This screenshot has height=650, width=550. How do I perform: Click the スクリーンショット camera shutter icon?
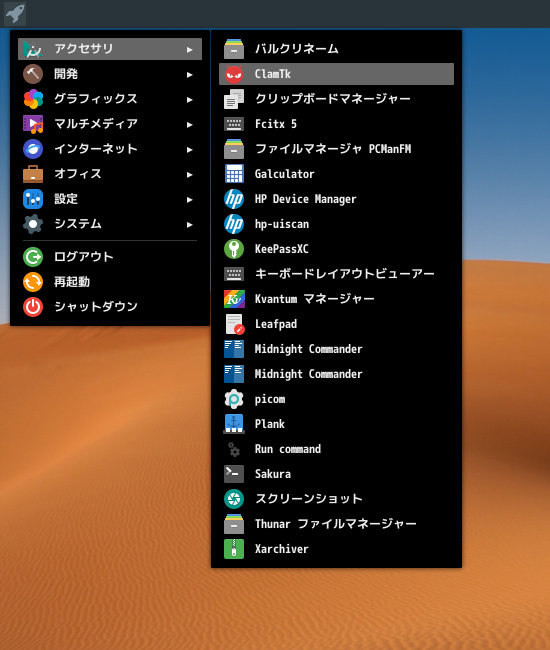point(234,499)
